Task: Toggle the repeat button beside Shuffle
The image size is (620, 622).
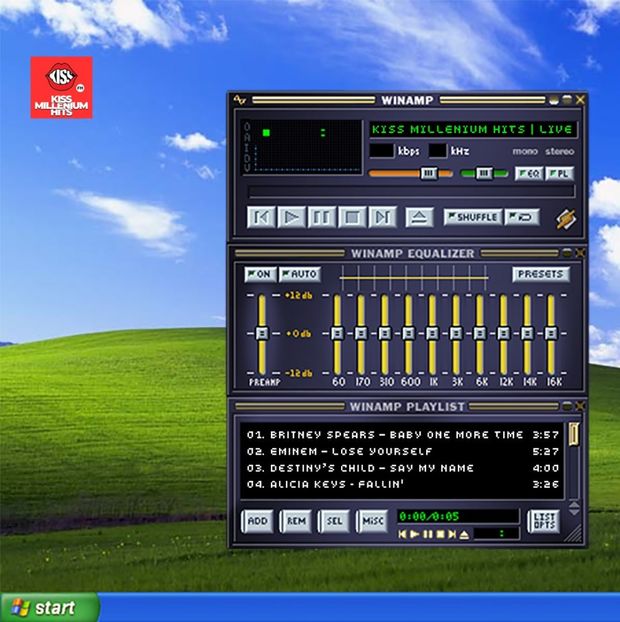Action: pyautogui.click(x=522, y=217)
